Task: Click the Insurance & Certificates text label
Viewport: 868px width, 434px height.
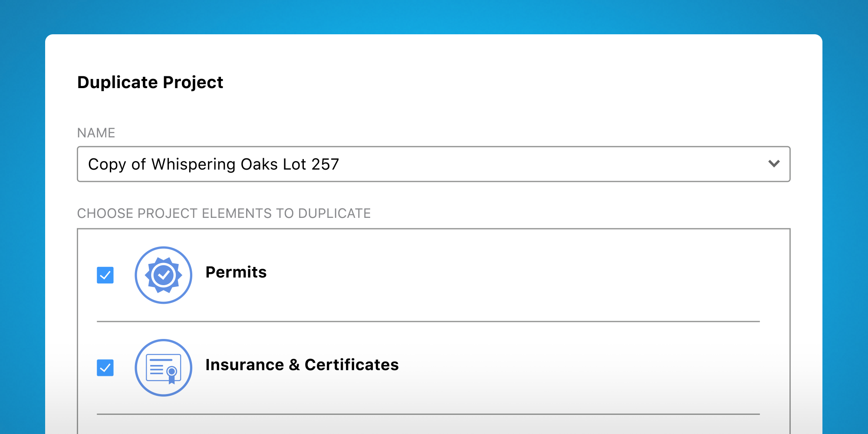Action: click(302, 365)
